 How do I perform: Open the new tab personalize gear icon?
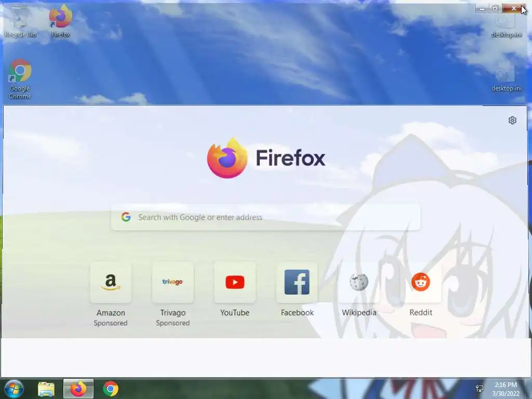coord(512,121)
